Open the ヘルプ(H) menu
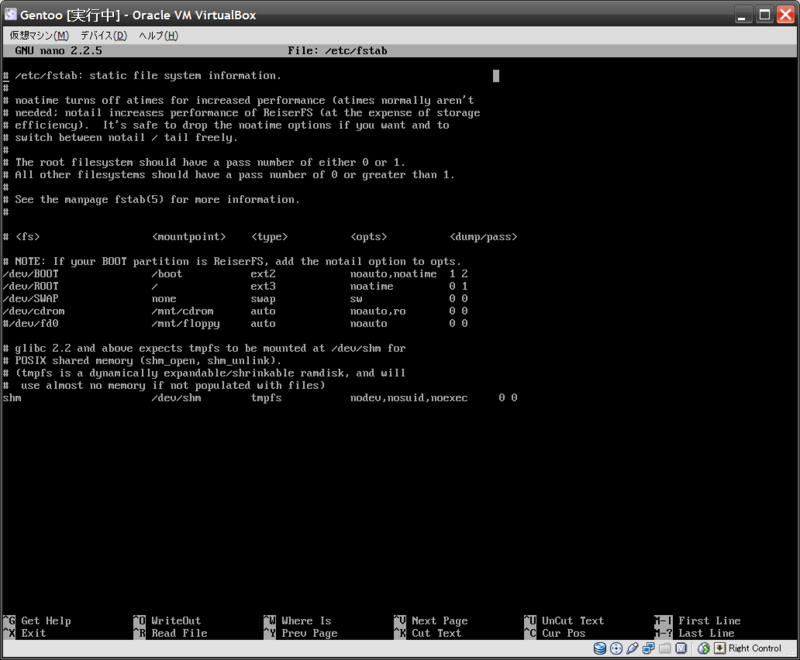 159,35
